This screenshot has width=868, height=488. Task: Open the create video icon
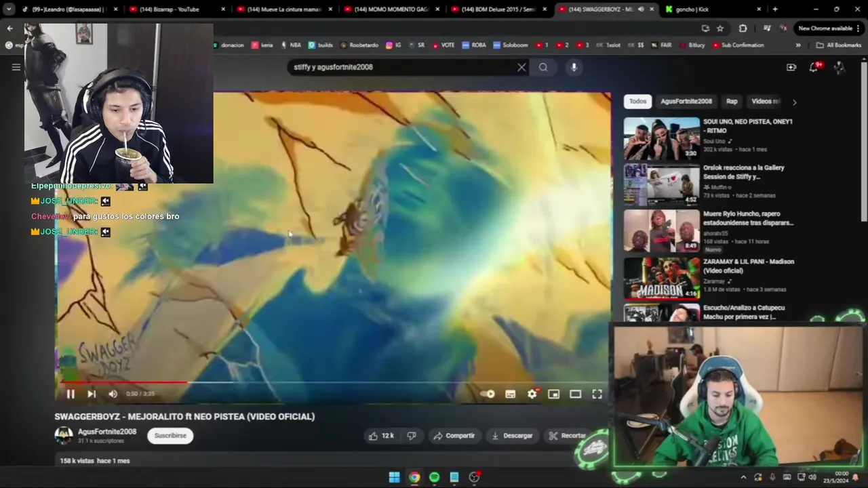[x=791, y=67]
